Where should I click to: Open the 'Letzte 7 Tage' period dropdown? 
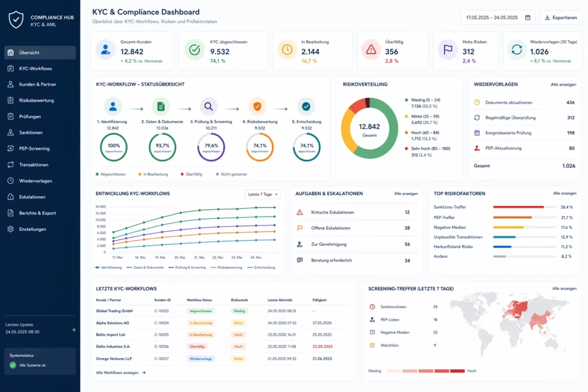pyautogui.click(x=261, y=194)
